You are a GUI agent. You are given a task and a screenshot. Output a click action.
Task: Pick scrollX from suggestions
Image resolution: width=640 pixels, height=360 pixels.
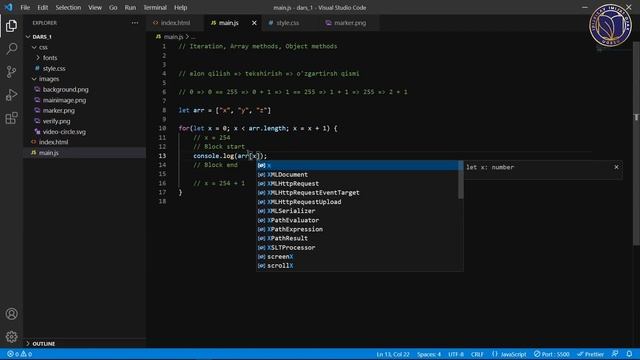(x=357, y=266)
